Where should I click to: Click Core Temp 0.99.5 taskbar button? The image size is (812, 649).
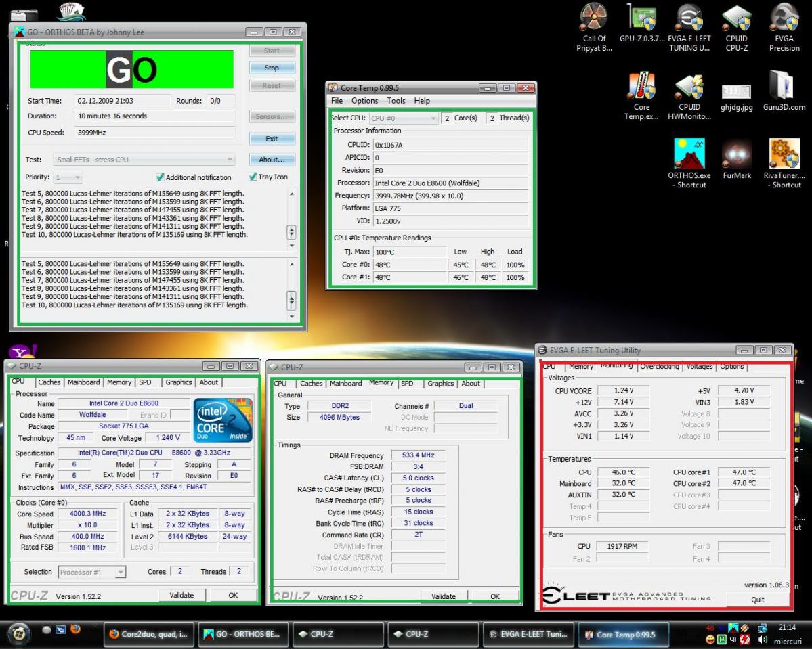click(624, 635)
